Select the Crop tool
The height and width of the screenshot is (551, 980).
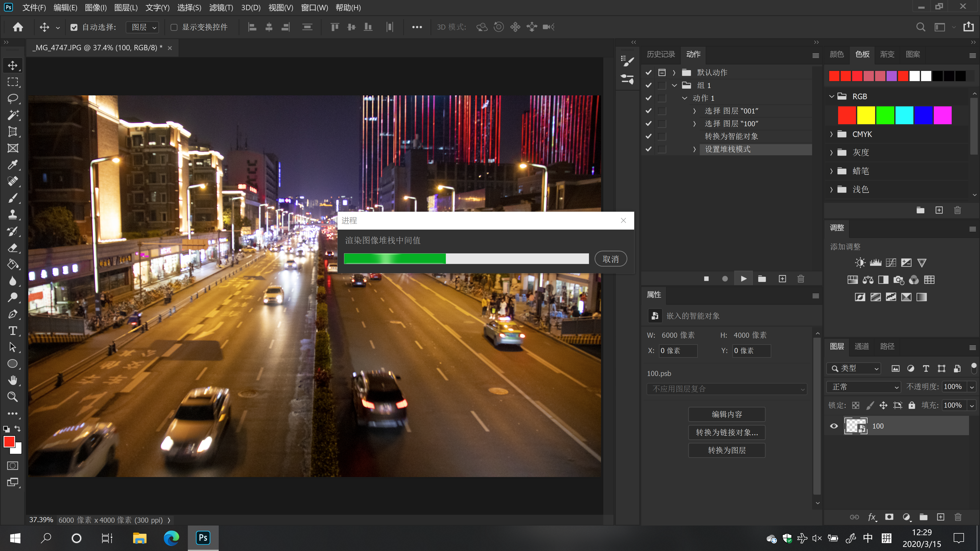pyautogui.click(x=13, y=132)
